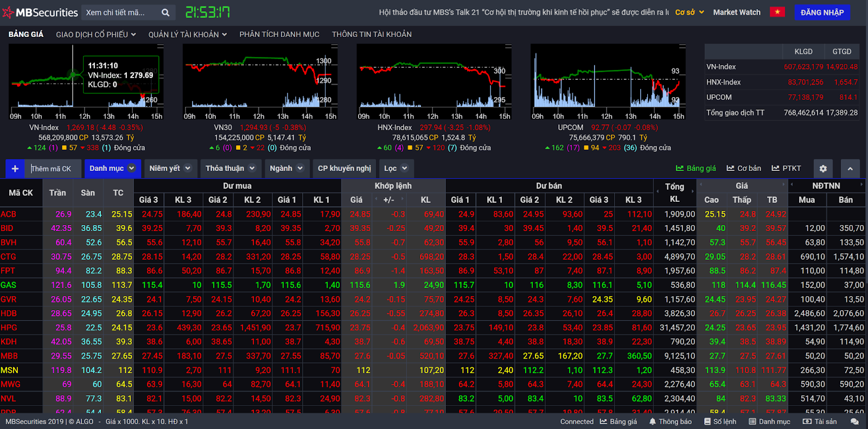Open the Cơ sở market dropdown
The width and height of the screenshot is (868, 429).
click(690, 12)
